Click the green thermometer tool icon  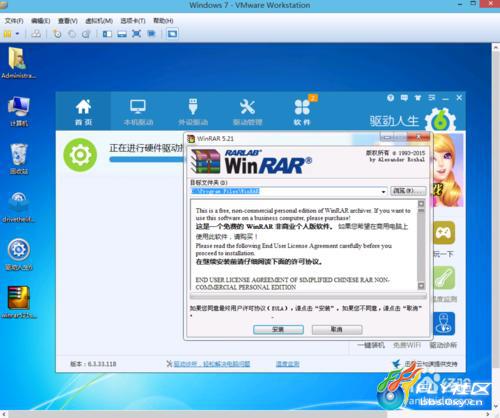point(444,278)
